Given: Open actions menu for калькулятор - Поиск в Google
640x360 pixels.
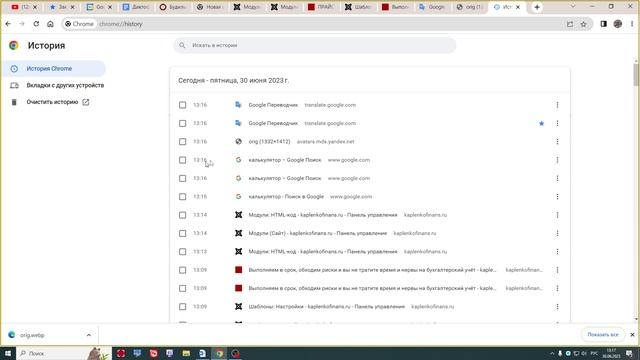Looking at the screenshot, I should tap(557, 197).
